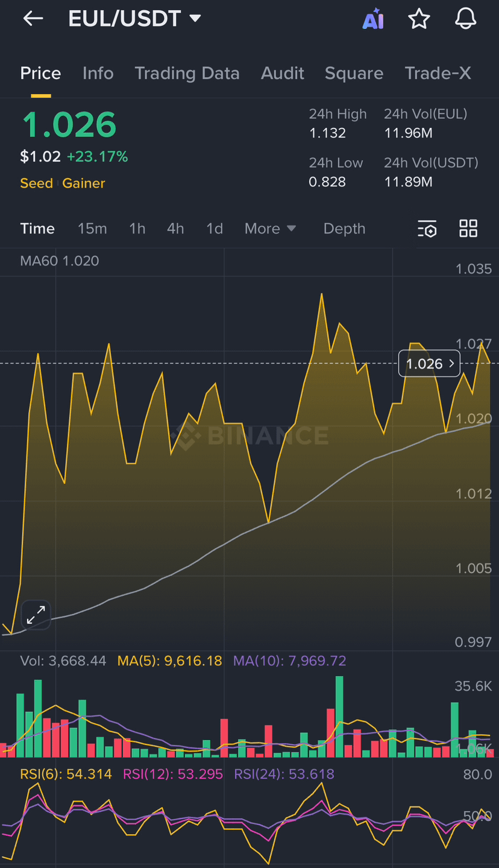Viewport: 499px width, 868px height.
Task: Select the 1h chart interval
Action: (137, 229)
